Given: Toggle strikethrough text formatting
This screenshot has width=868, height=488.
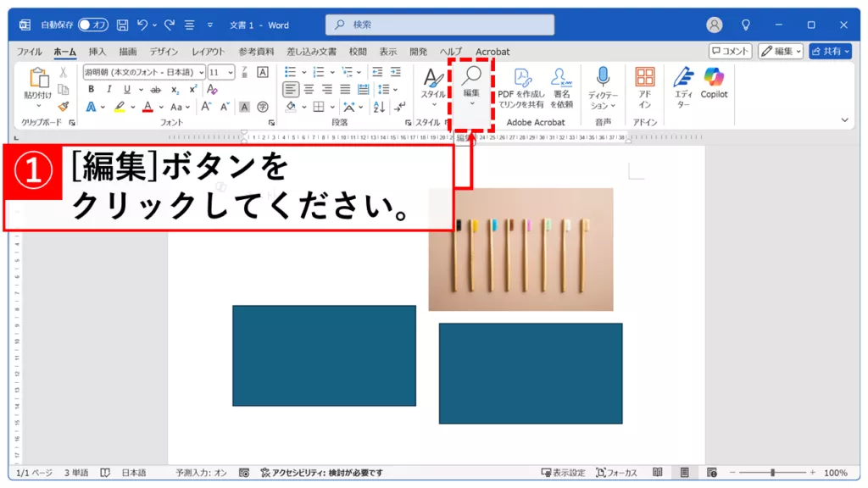Looking at the screenshot, I should pyautogui.click(x=155, y=89).
